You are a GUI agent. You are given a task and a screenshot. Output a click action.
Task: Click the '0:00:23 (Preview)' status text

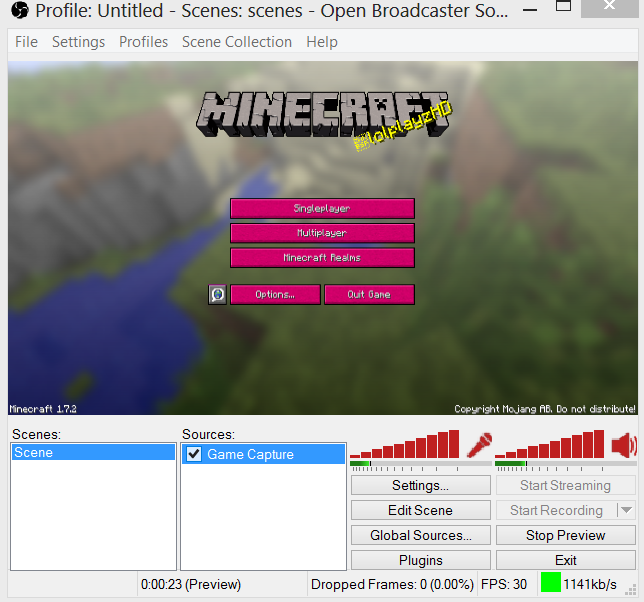[x=191, y=584]
